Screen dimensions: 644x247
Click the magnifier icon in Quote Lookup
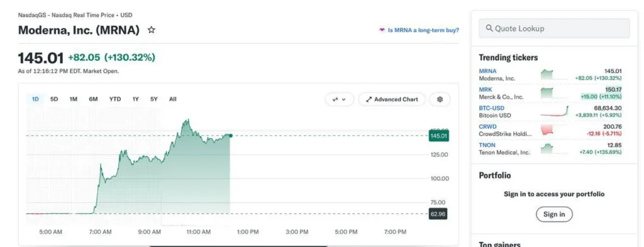click(x=489, y=28)
